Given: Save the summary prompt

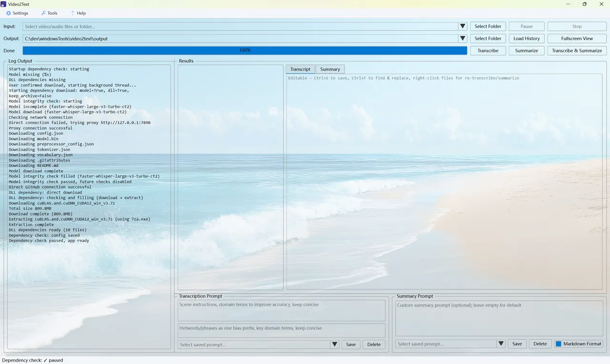Looking at the screenshot, I should 517,344.
